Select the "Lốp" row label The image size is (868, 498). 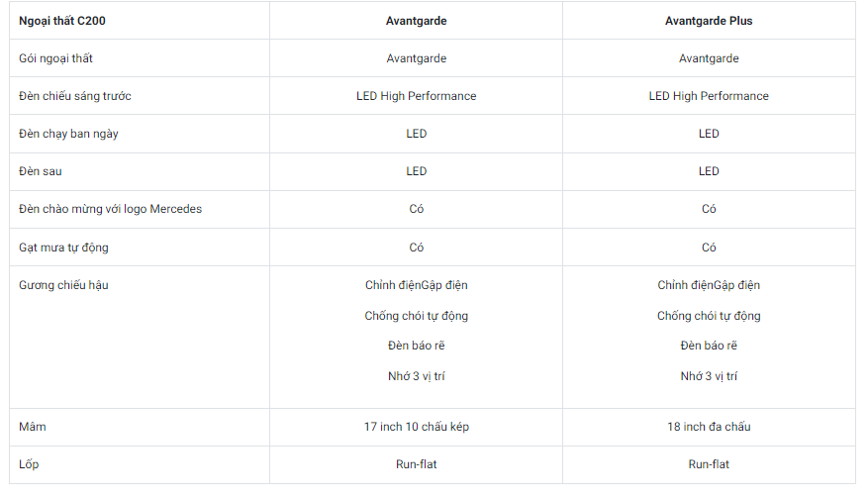click(x=29, y=464)
